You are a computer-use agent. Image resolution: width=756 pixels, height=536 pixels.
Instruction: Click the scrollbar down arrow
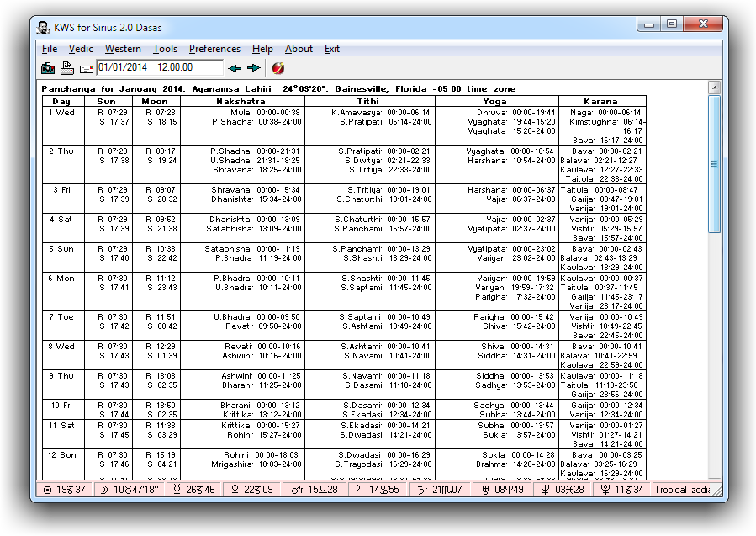(714, 474)
